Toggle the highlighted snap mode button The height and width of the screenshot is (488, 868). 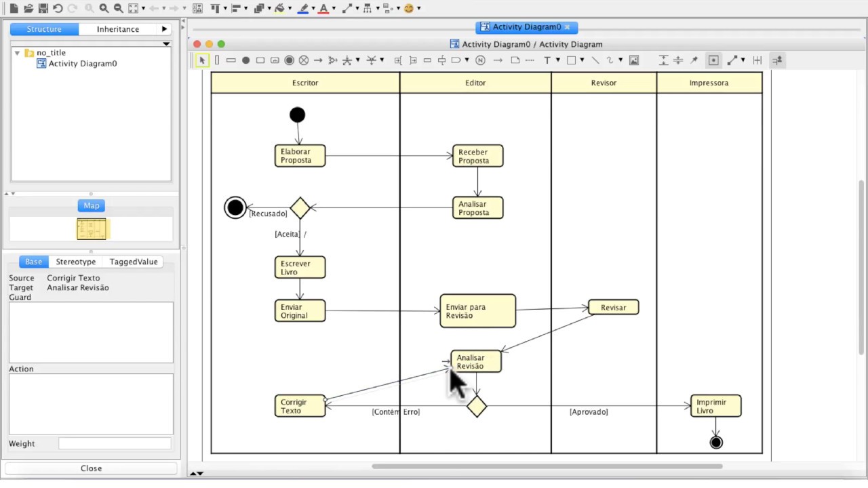[713, 60]
